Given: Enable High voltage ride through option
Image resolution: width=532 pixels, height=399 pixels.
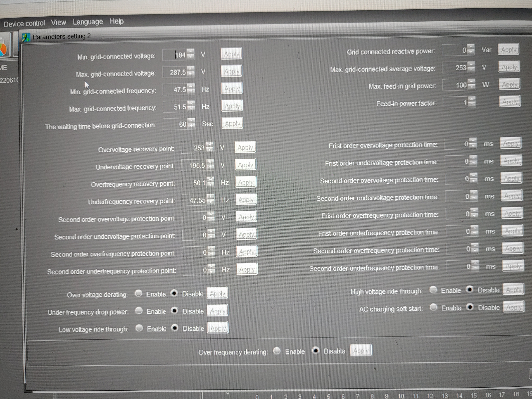Looking at the screenshot, I should (433, 290).
